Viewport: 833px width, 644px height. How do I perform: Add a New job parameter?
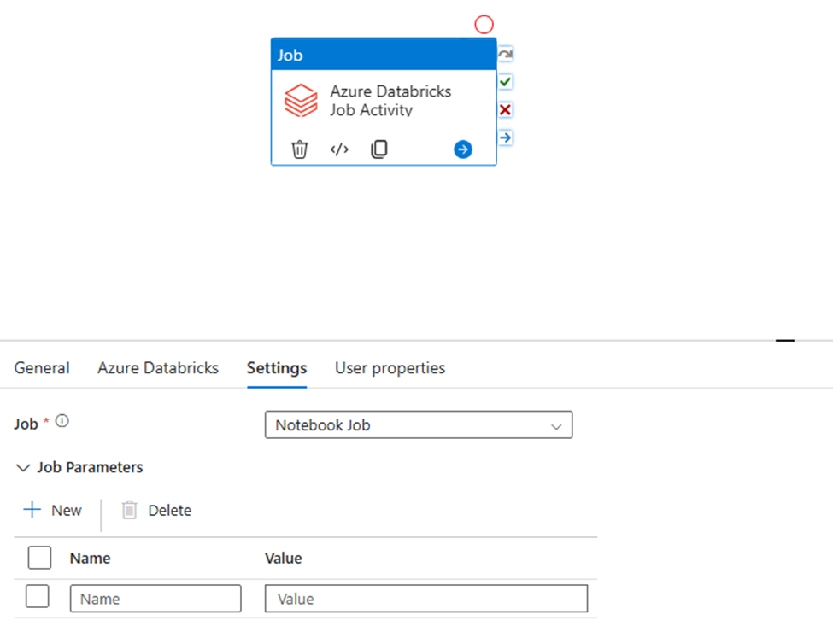coord(53,510)
